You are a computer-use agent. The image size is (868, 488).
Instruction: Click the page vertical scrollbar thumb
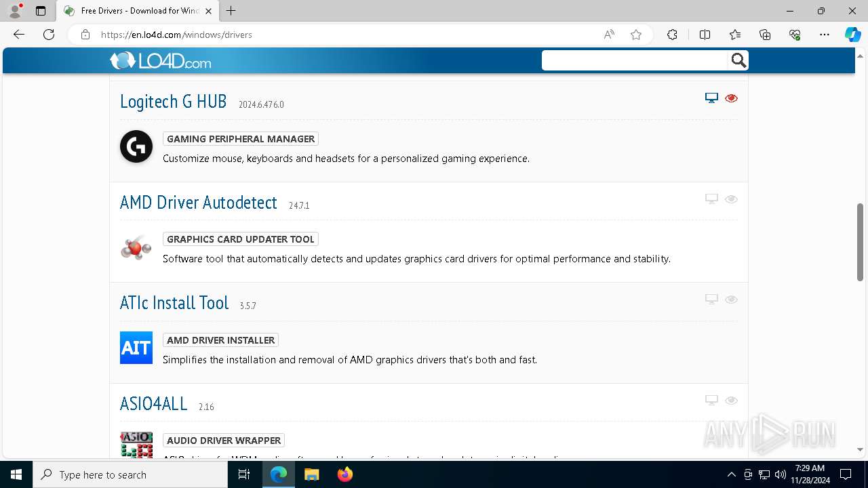point(860,242)
